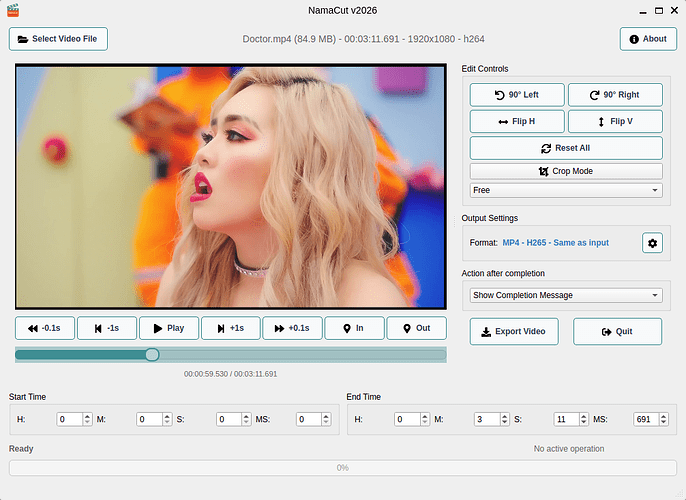Decrement End Time minutes spinner
The height and width of the screenshot is (500, 686).
coord(505,423)
